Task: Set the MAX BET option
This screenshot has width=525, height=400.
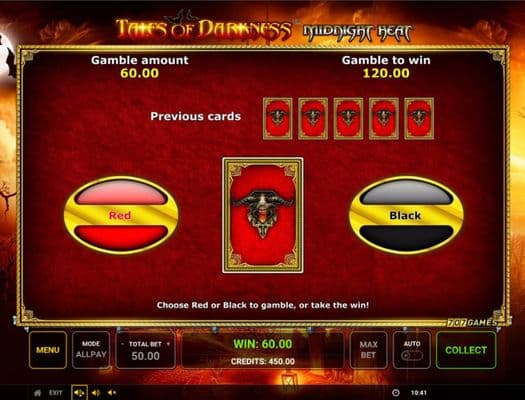Action: 368,350
